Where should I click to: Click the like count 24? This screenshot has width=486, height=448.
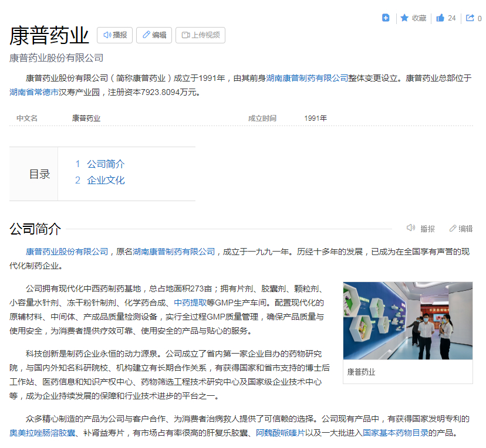pyautogui.click(x=452, y=18)
